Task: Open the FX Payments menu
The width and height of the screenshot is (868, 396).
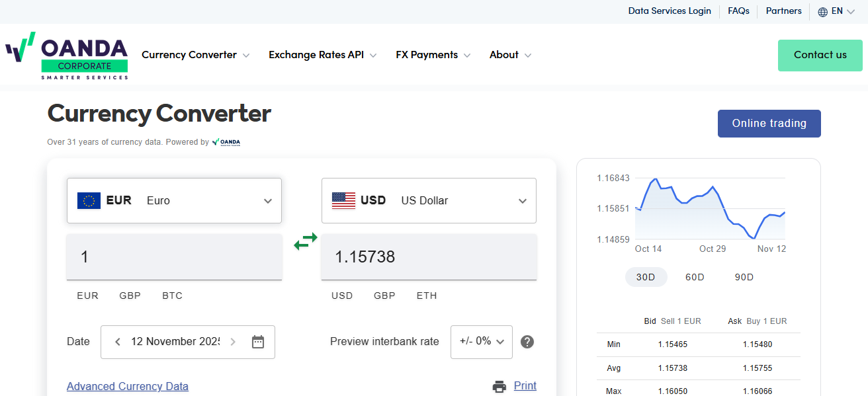Action: (433, 55)
